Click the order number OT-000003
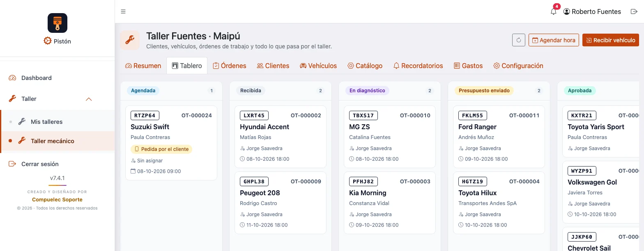This screenshot has width=644, height=251. (x=415, y=181)
